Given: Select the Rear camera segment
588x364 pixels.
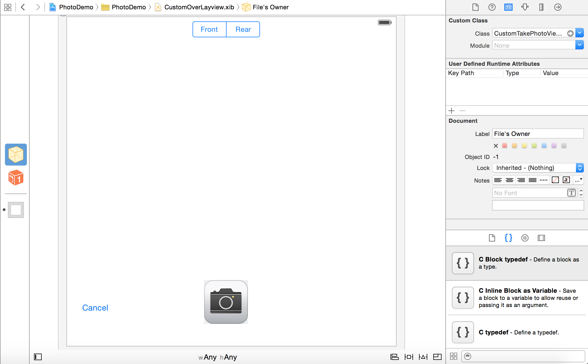Looking at the screenshot, I should tap(243, 29).
